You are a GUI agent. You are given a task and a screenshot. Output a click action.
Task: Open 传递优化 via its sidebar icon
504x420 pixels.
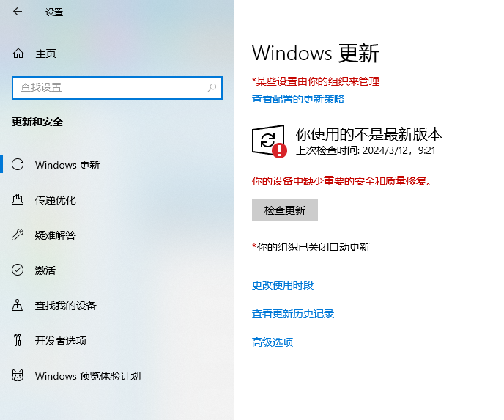click(18, 200)
